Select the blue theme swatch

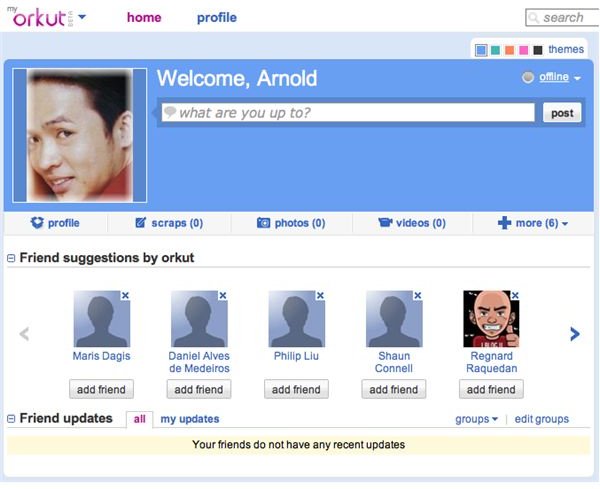[481, 50]
